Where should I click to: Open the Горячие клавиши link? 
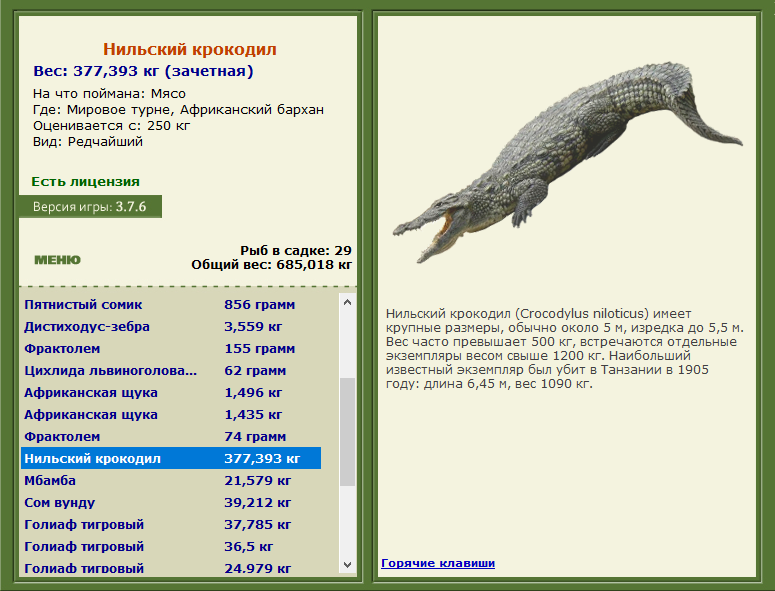(x=438, y=563)
